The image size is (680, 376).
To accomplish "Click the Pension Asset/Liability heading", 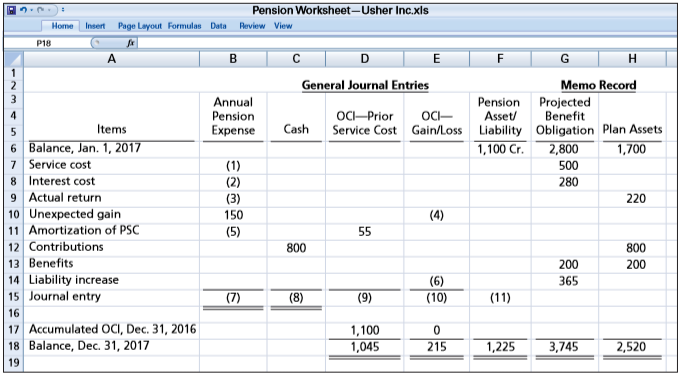I will pyautogui.click(x=500, y=116).
